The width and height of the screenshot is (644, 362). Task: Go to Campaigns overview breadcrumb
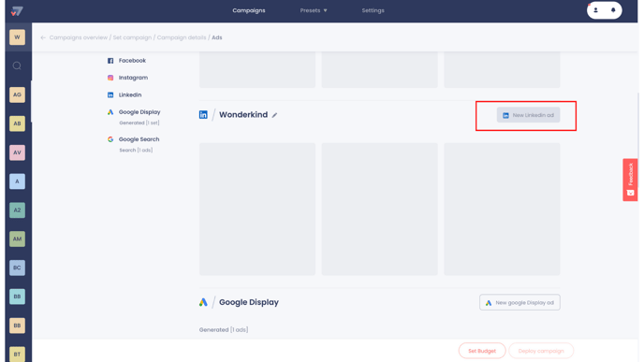coord(79,37)
